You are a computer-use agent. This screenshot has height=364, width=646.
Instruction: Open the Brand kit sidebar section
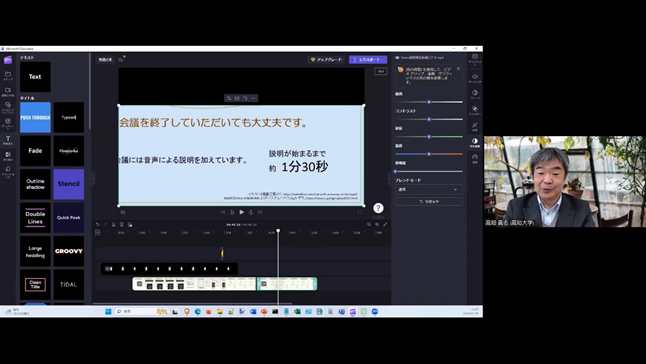(x=8, y=171)
